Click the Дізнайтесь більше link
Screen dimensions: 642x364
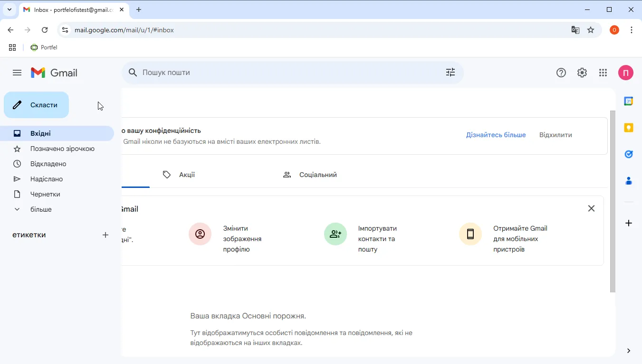pyautogui.click(x=496, y=135)
